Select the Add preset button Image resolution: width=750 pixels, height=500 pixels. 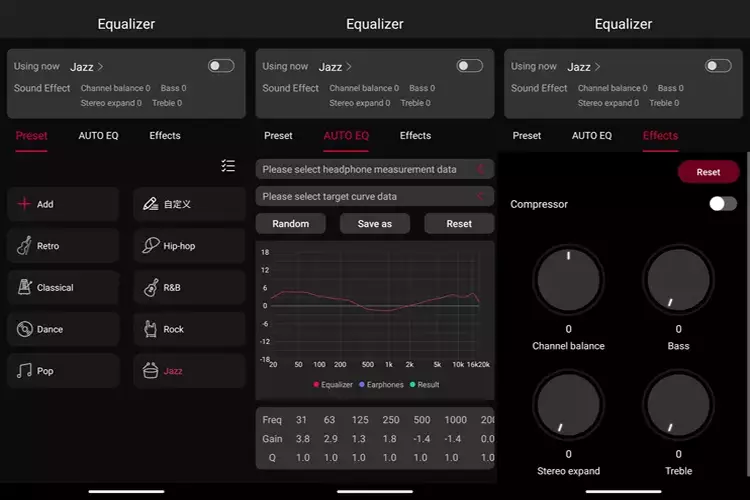63,204
